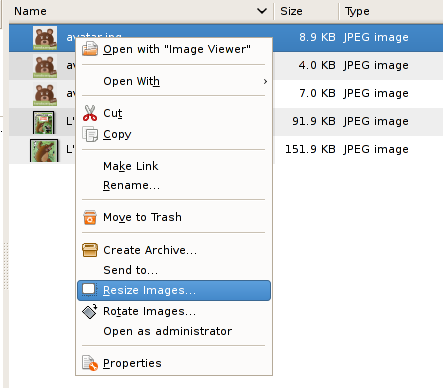Click the scissors Cut icon
Viewport: 443px width, 388px height.
click(90, 113)
